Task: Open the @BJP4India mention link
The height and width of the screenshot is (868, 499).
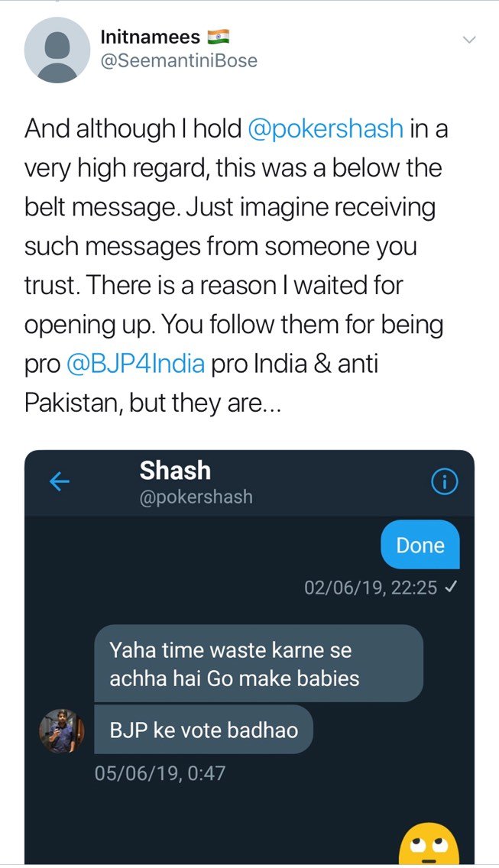Action: [135, 364]
